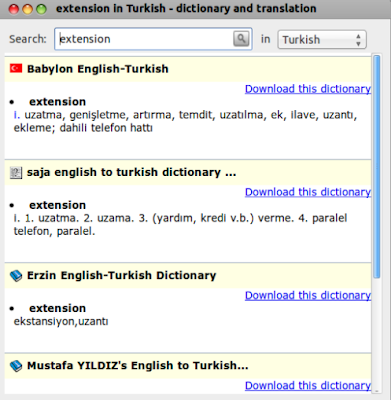The height and width of the screenshot is (400, 391).
Task: Click the saja dictionary page icon
Action: point(16,172)
